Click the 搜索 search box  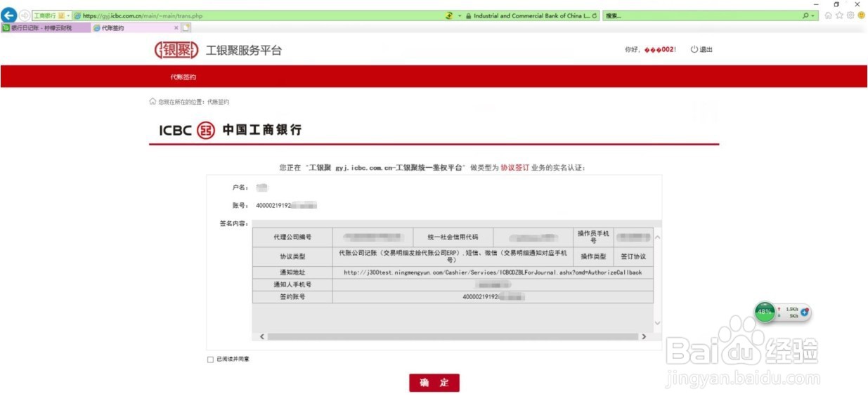(x=701, y=15)
